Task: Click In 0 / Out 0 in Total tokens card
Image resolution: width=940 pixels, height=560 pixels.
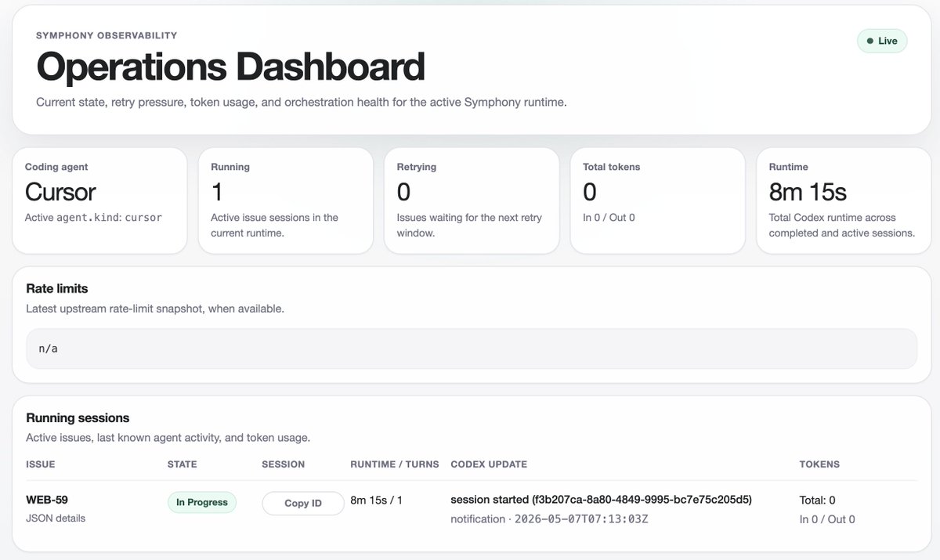Action: 609,218
